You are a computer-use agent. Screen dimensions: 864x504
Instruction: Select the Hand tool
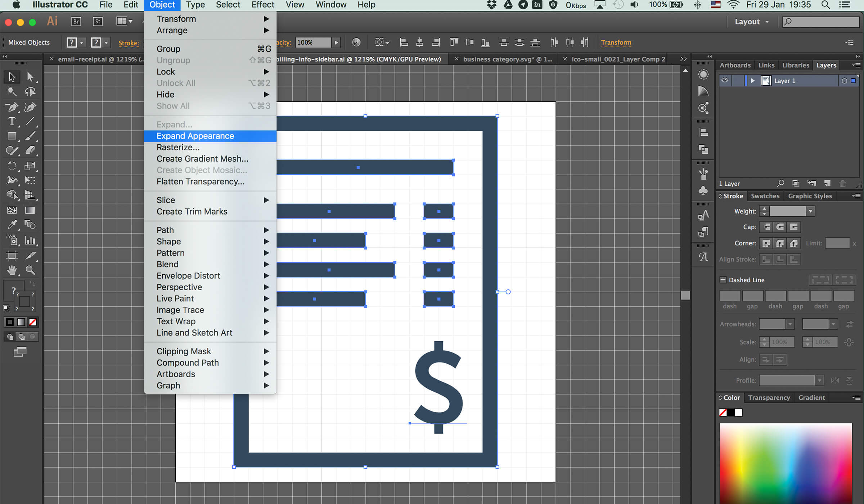12,270
